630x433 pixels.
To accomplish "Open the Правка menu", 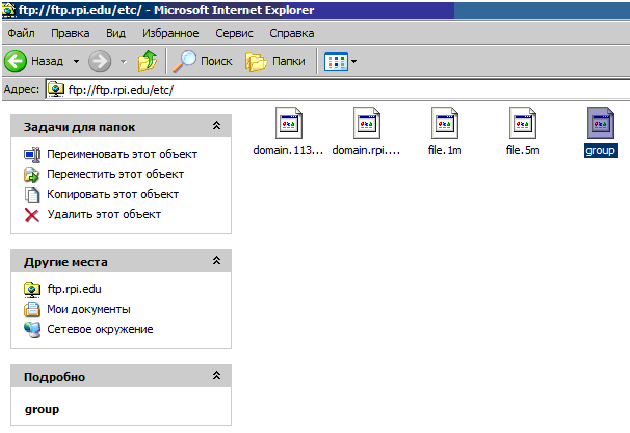I will [70, 33].
